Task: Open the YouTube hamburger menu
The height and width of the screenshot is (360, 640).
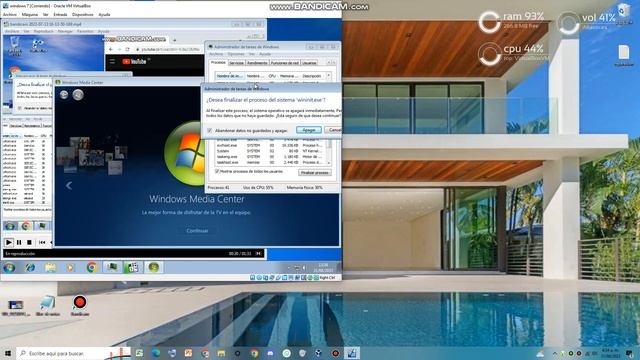Action: [112, 62]
